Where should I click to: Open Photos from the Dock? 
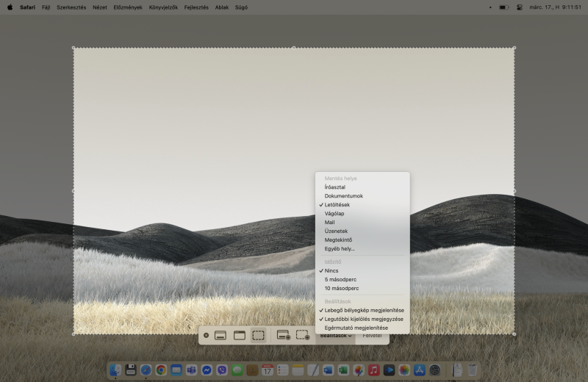(404, 370)
